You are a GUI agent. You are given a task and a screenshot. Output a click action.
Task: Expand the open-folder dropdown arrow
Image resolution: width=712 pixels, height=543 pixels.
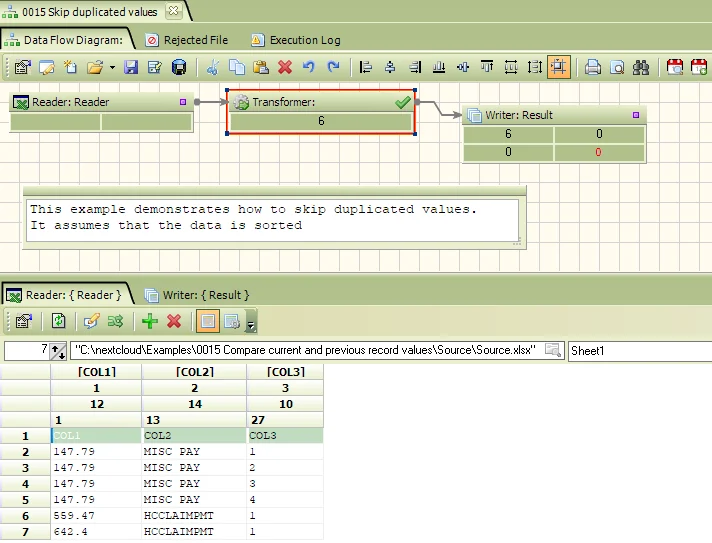click(112, 68)
